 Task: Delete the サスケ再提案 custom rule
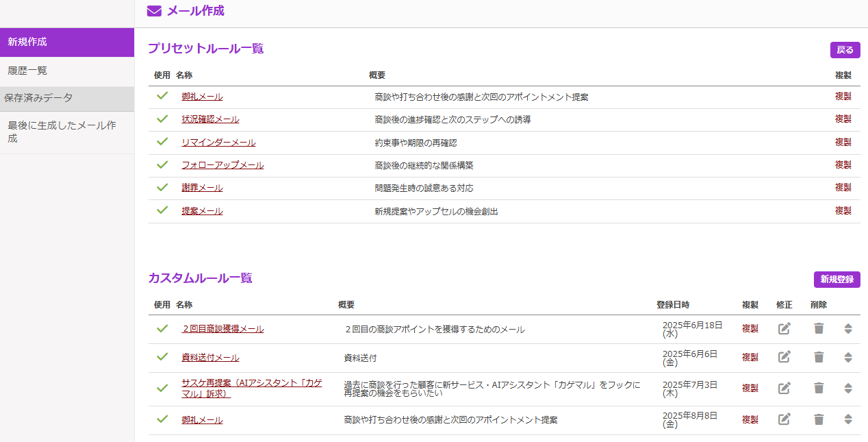(x=819, y=388)
